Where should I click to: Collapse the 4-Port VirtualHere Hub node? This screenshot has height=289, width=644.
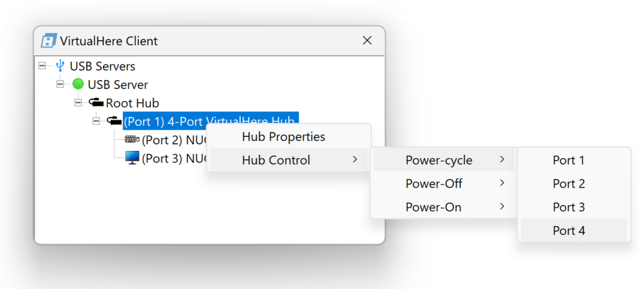click(x=96, y=120)
